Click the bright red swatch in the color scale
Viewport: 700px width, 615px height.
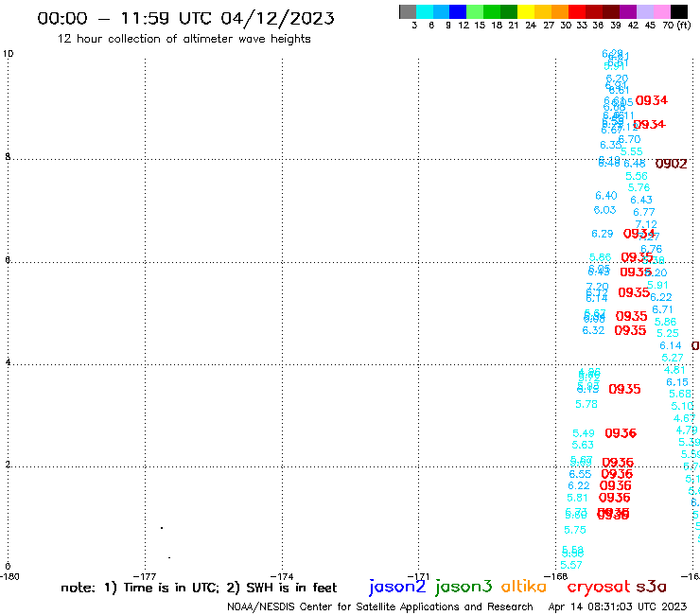tap(577, 11)
